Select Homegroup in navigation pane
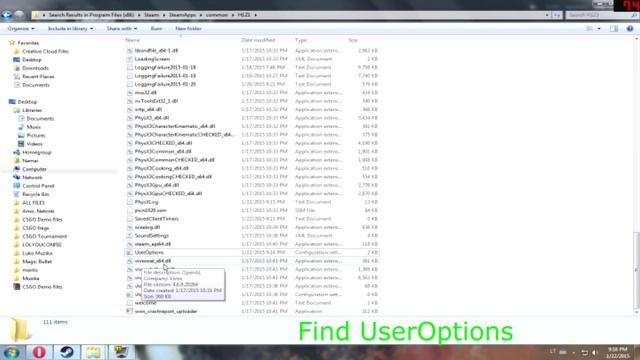This screenshot has height=360, width=640. [x=37, y=152]
